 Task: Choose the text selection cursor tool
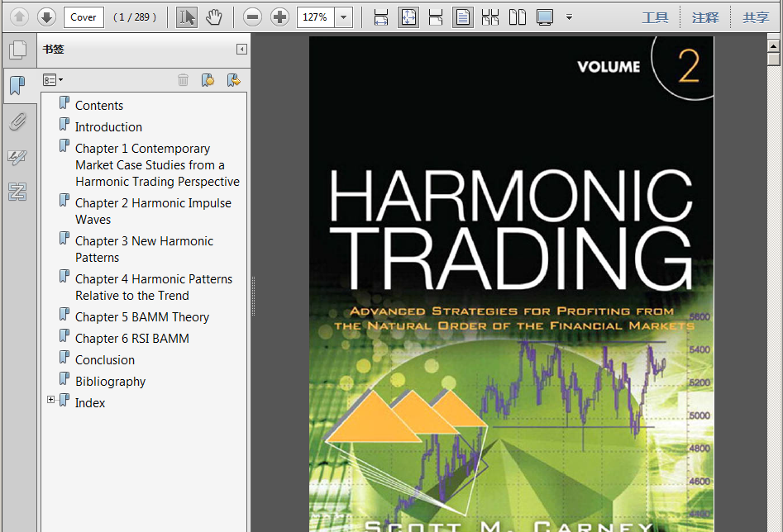tap(187, 17)
